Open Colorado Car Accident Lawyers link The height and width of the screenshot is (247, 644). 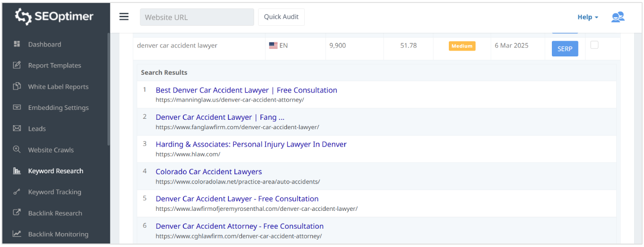click(209, 172)
